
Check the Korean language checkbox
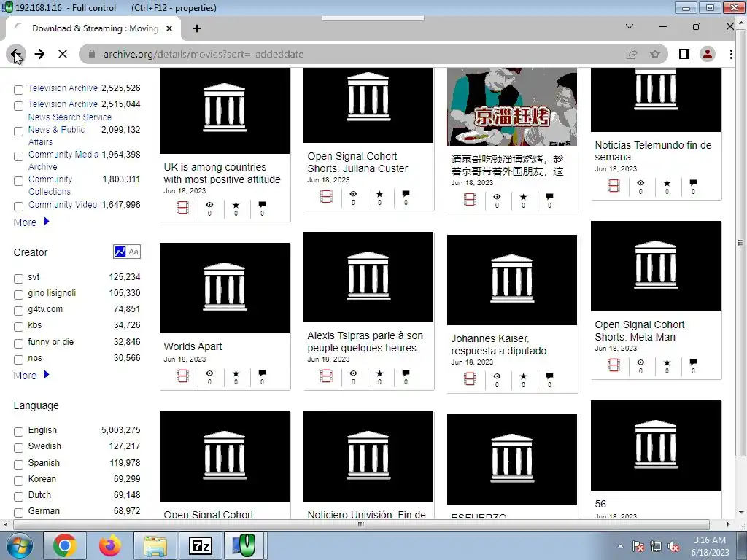click(18, 481)
